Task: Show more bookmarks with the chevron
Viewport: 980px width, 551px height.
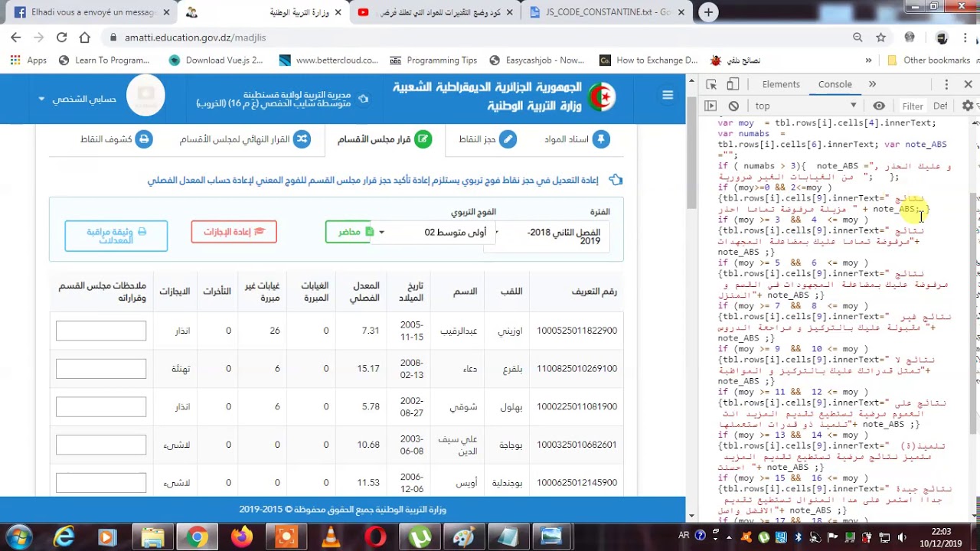Action: coord(868,60)
